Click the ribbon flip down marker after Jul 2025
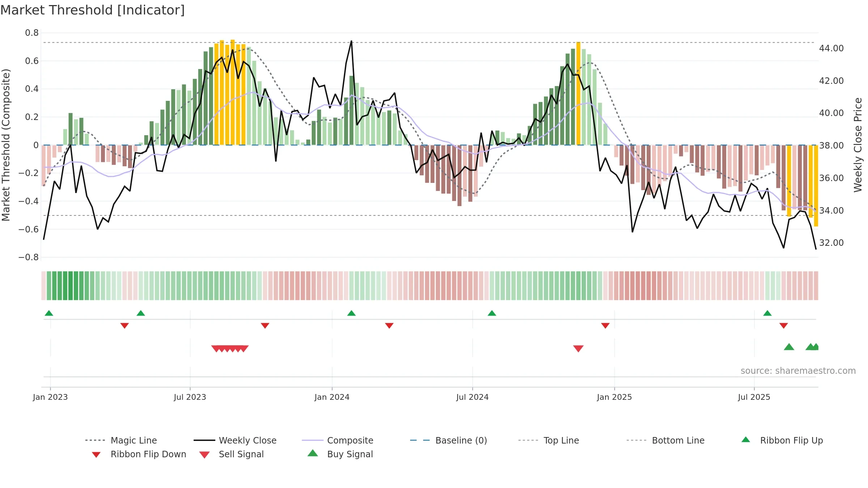The width and height of the screenshot is (868, 488). 784,326
